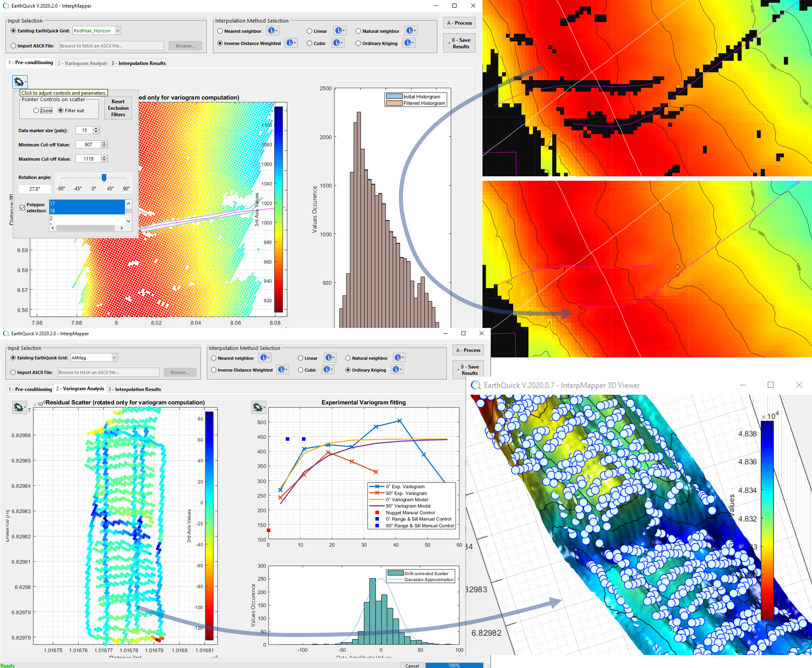
Task: Click Browse button in AllMag window
Action: (180, 372)
